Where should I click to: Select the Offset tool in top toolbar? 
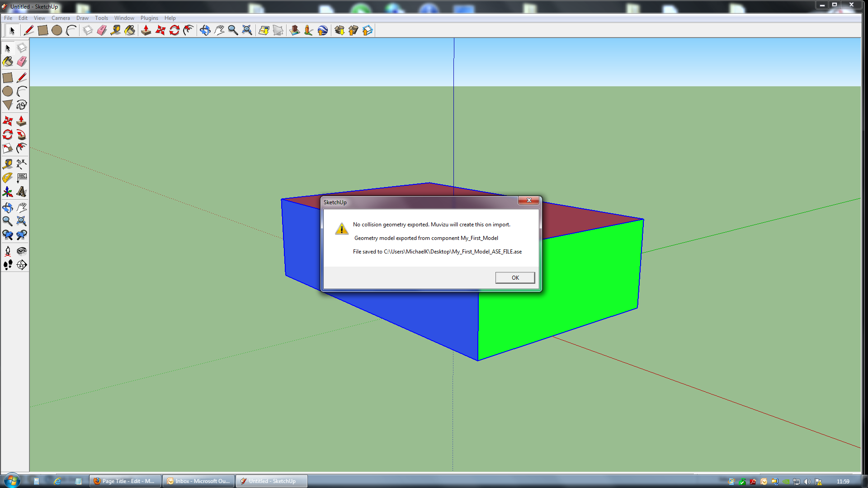coord(189,30)
